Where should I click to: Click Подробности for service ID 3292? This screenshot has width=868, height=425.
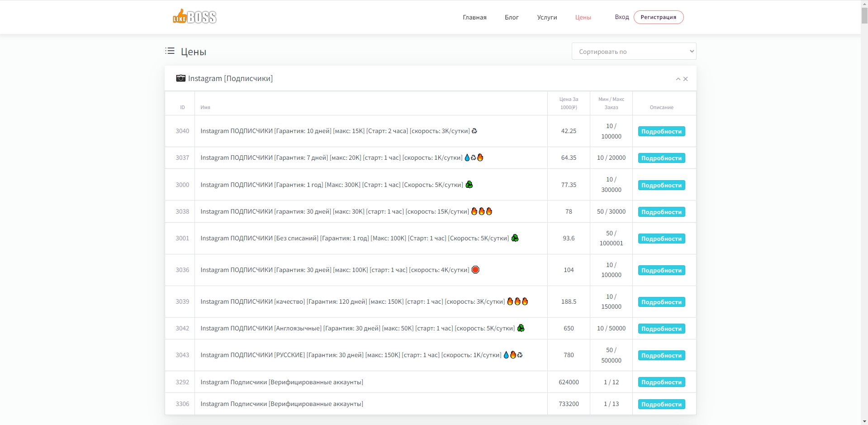[x=661, y=382]
